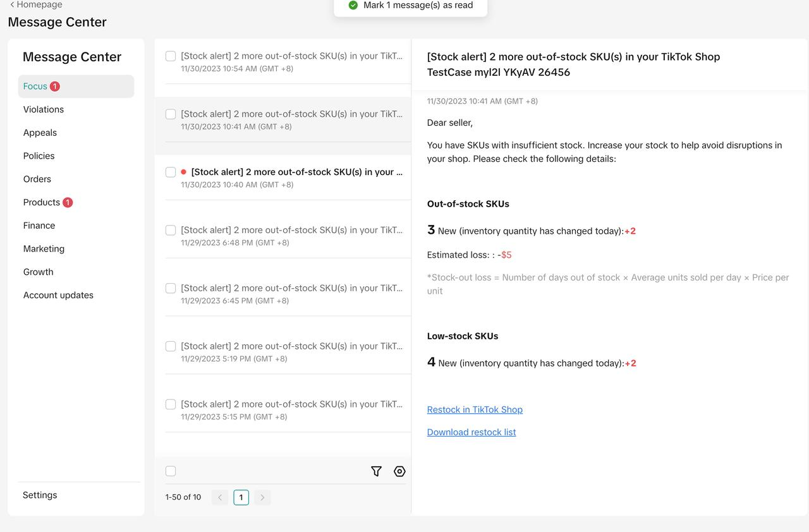Screen dimensions: 809x532
Task: Click the red unread badge on Focus
Action: pos(55,87)
